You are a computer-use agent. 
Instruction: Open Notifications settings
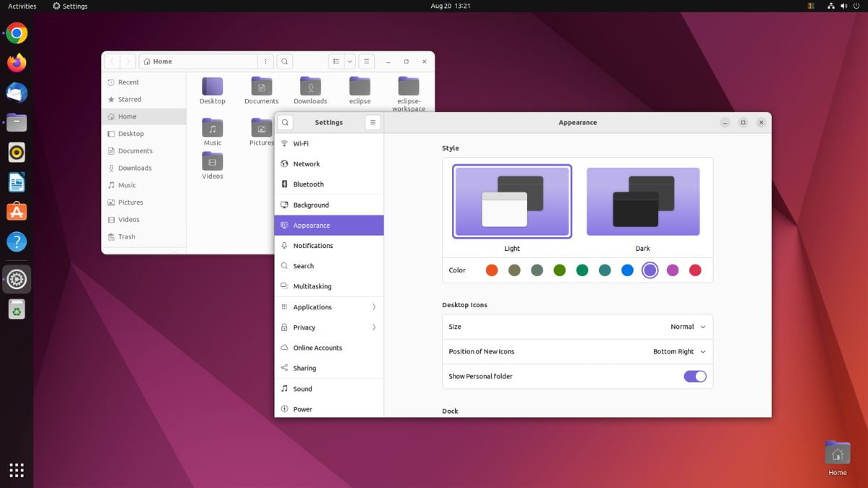point(311,245)
